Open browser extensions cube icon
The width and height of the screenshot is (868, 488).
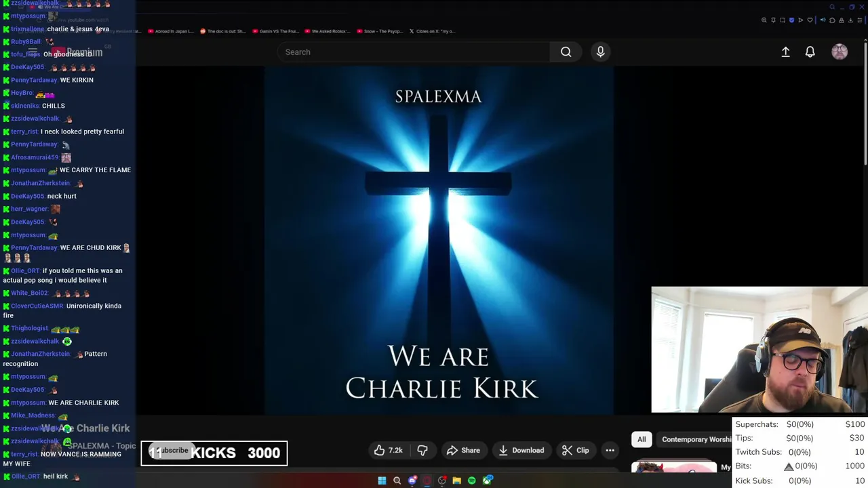point(832,20)
